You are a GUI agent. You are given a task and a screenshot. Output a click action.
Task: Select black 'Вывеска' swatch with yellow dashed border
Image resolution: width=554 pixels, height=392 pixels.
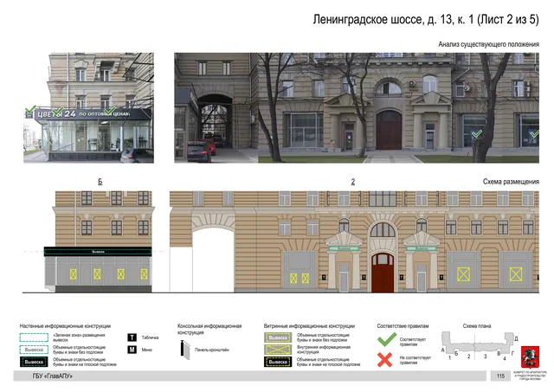[278, 362]
